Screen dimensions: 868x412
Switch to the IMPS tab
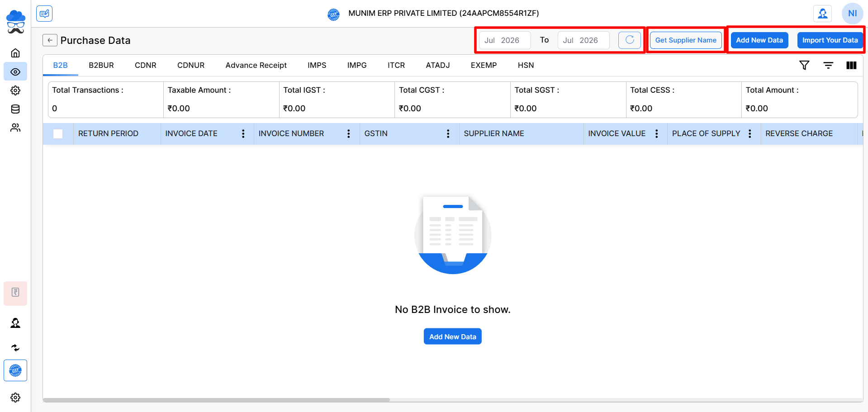pos(317,65)
